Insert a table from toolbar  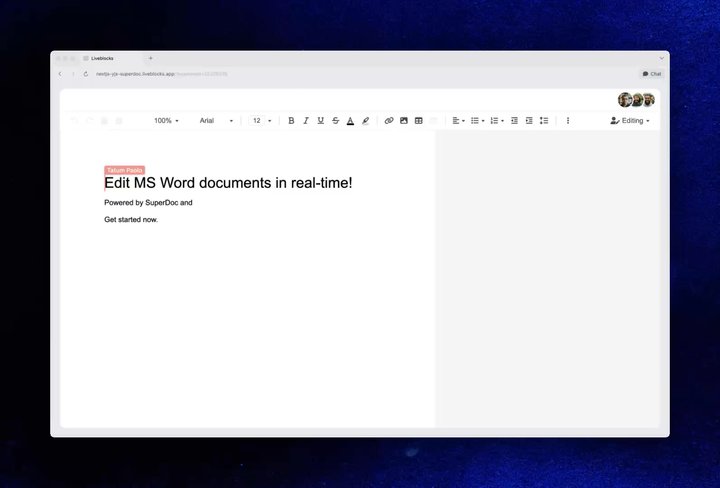[419, 121]
